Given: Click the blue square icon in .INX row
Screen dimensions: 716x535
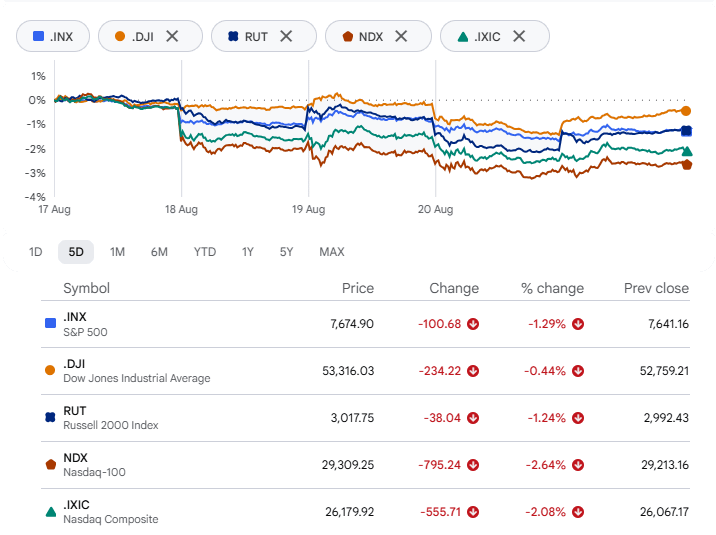Looking at the screenshot, I should 51,323.
